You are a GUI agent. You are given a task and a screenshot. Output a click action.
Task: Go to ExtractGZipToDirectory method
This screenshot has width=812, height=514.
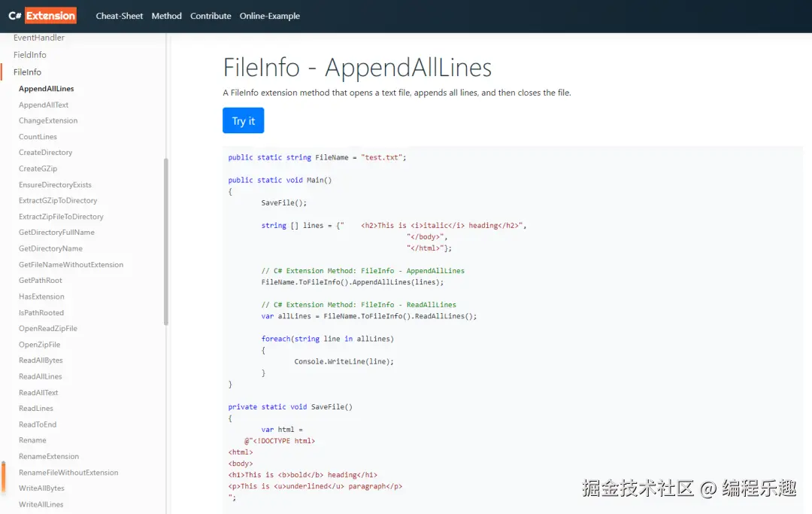[58, 200]
